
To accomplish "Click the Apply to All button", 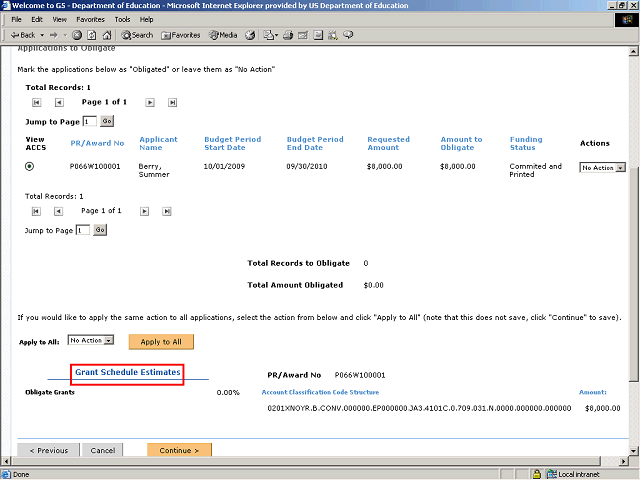I will click(161, 342).
